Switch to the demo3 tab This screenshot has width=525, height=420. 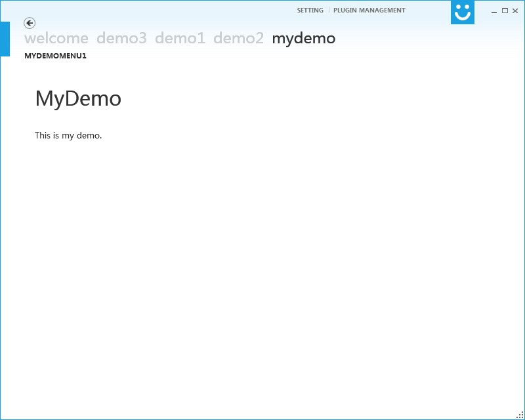[121, 38]
